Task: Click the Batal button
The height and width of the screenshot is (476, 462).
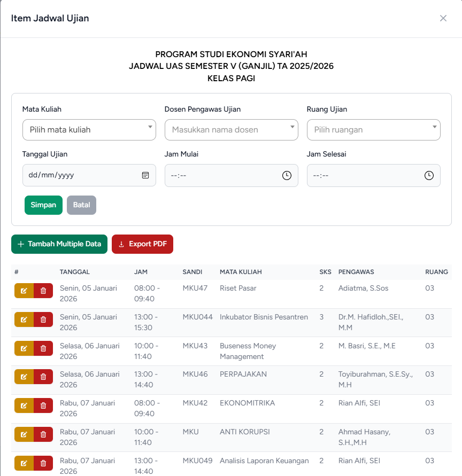Action: tap(81, 205)
